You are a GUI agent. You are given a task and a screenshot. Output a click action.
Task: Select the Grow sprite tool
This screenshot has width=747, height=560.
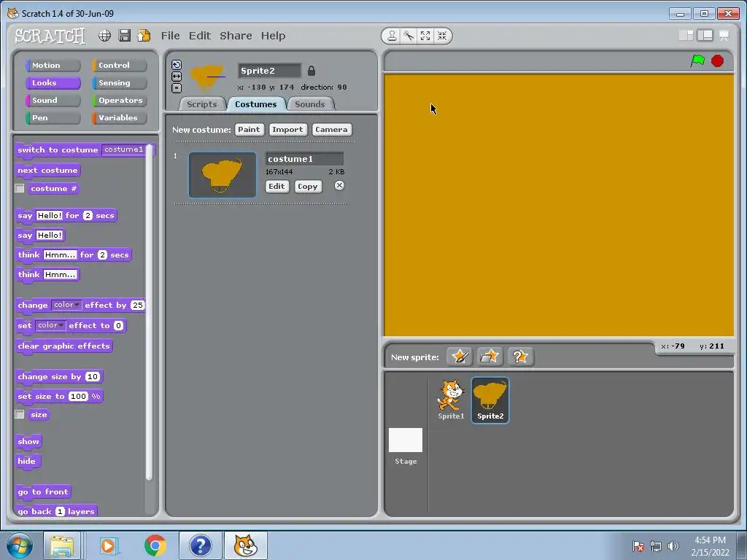425,36
